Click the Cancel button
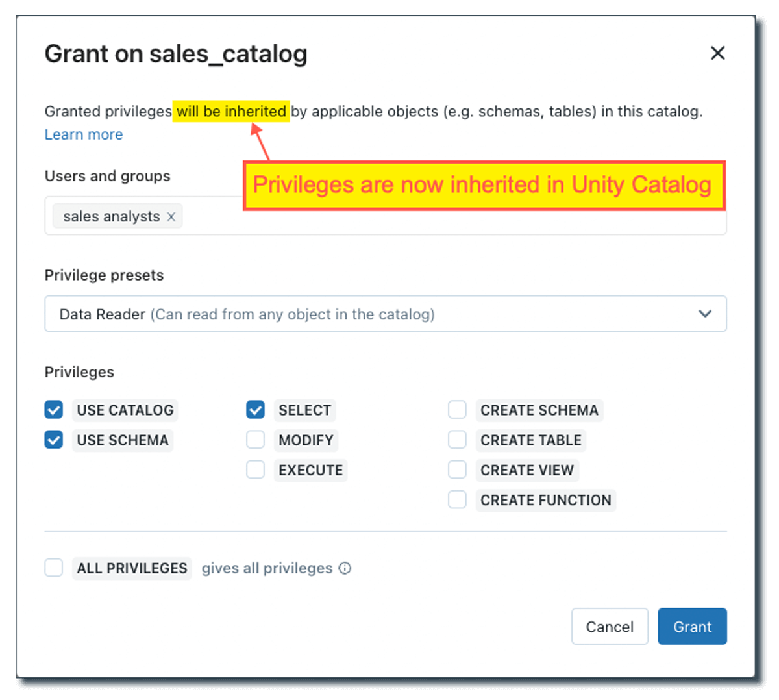 pos(610,627)
